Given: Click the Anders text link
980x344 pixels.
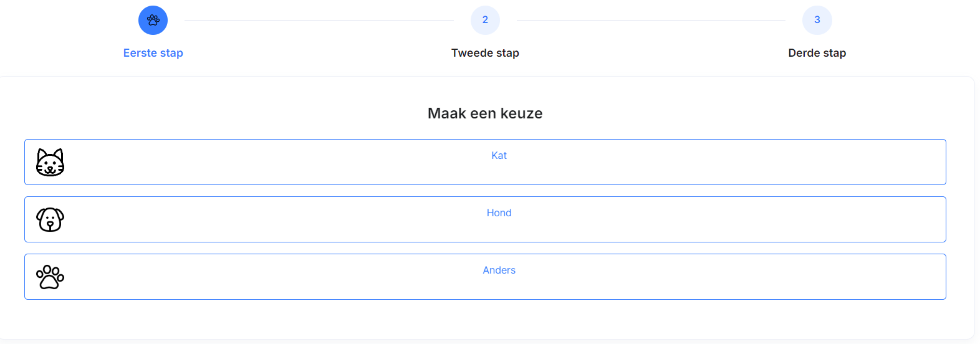Looking at the screenshot, I should tap(499, 270).
